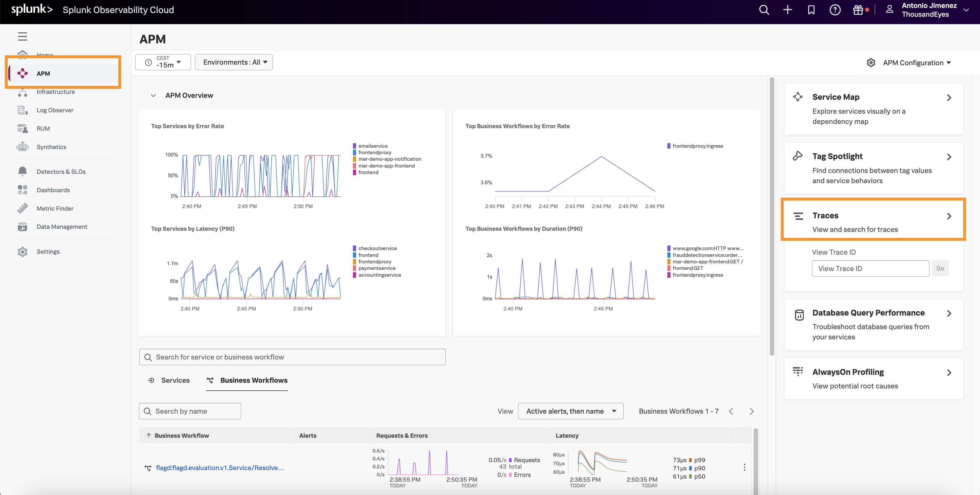Click the Alerts column header

308,436
